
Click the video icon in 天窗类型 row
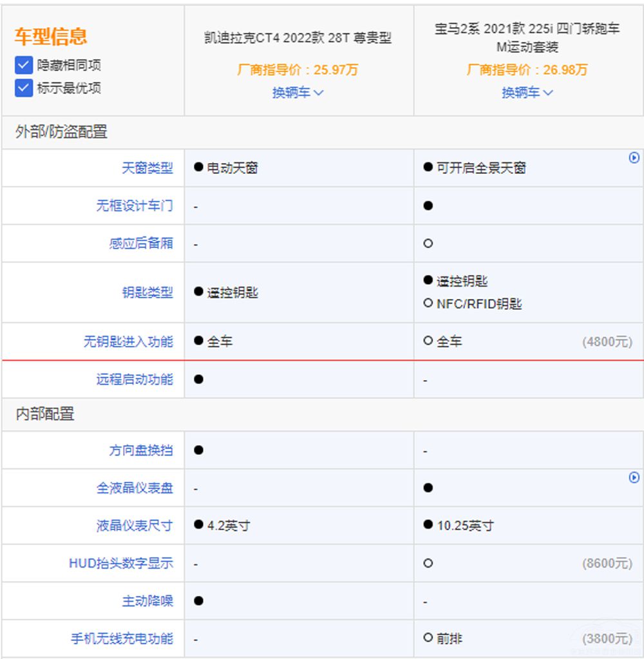pyautogui.click(x=634, y=158)
